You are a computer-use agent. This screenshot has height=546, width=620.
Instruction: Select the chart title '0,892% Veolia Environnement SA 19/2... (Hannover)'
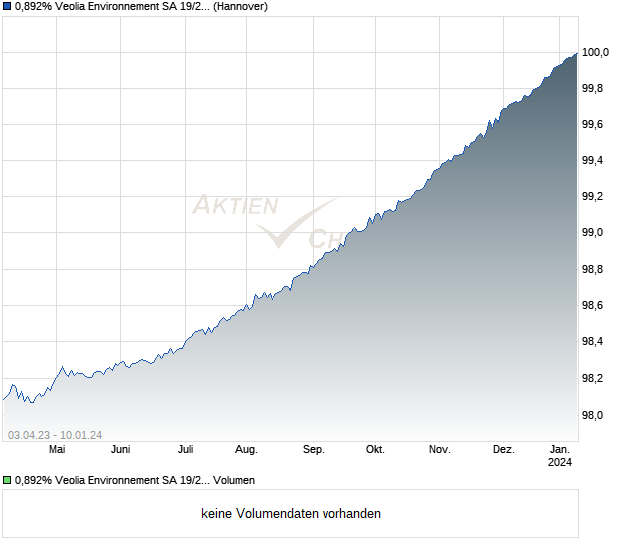[x=141, y=7]
